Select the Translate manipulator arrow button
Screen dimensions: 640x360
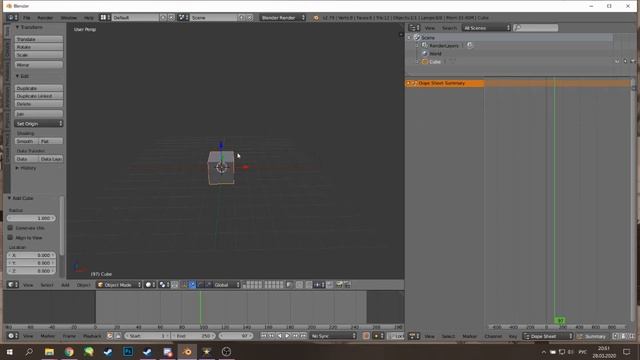click(x=192, y=284)
